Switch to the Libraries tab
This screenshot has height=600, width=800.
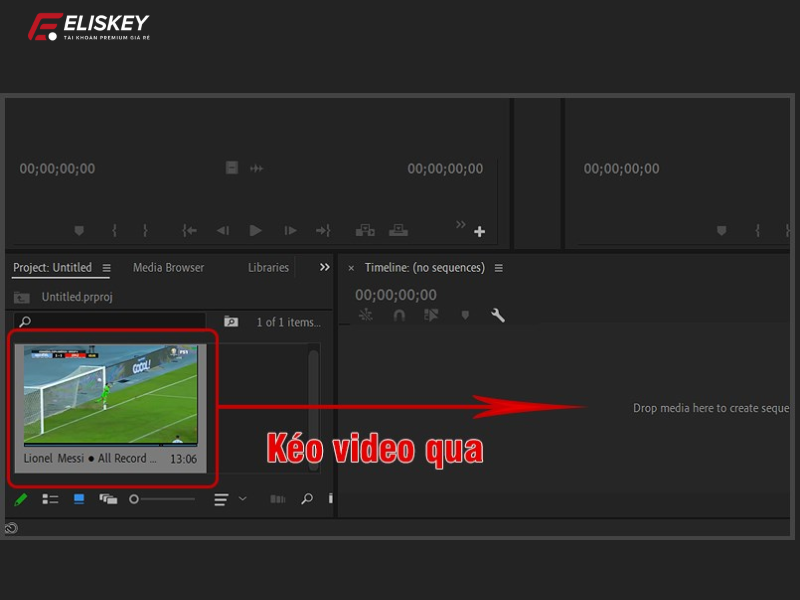click(x=268, y=267)
